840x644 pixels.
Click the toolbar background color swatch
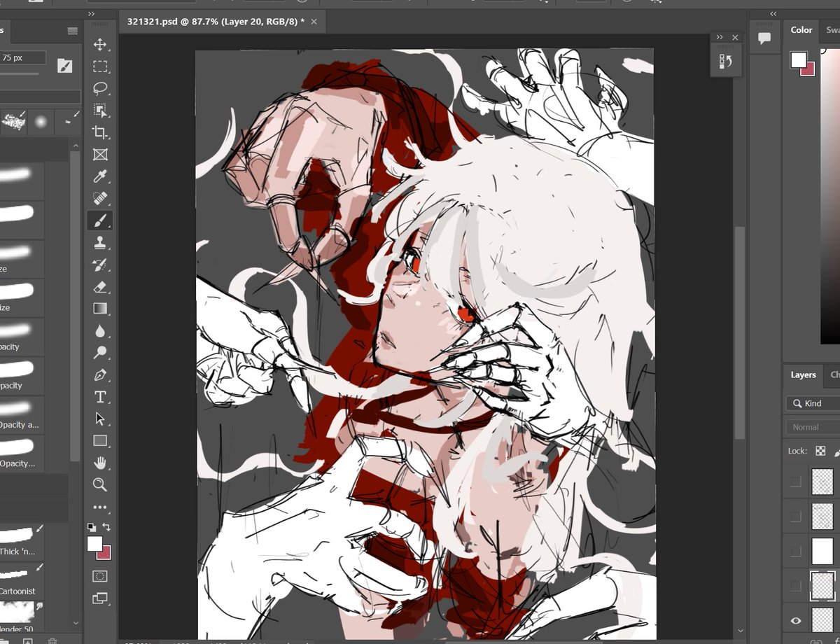(x=106, y=554)
